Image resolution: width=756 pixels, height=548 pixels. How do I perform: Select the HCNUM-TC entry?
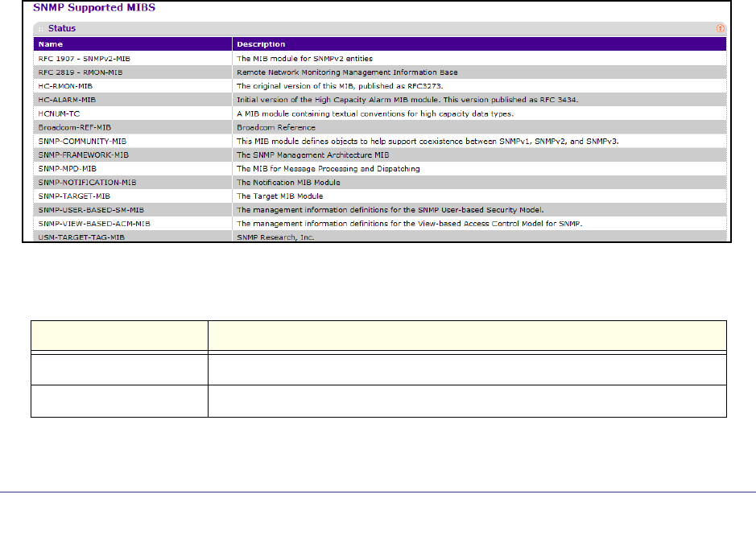[380, 113]
